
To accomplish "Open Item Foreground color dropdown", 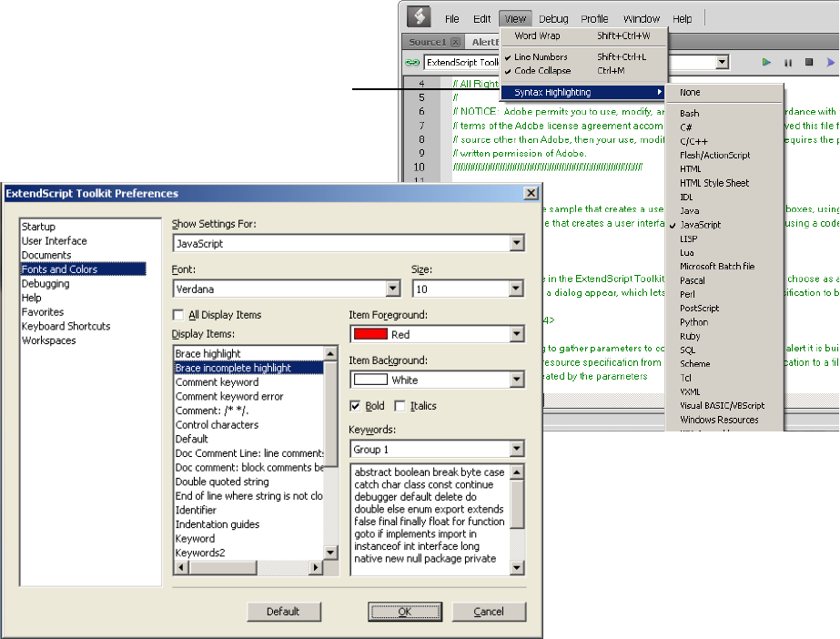I will click(516, 334).
